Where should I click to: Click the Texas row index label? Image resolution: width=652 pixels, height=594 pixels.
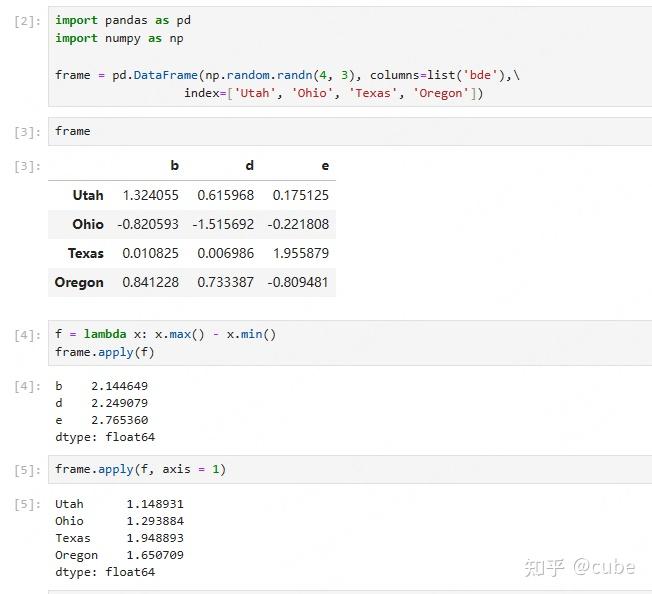tap(86, 253)
